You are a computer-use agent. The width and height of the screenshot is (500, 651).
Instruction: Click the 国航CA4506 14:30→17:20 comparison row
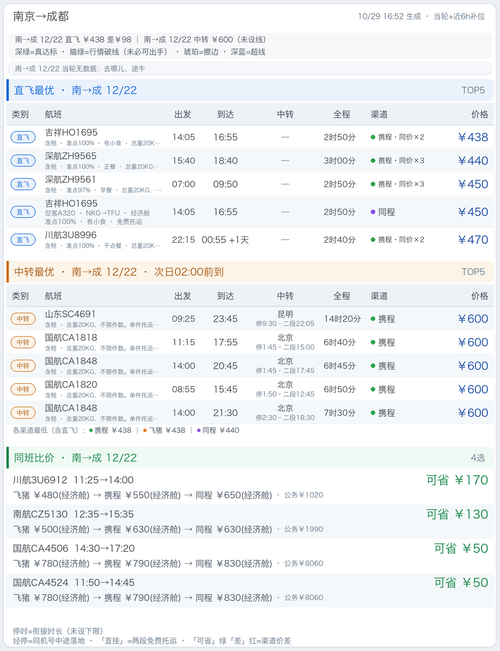point(250,556)
